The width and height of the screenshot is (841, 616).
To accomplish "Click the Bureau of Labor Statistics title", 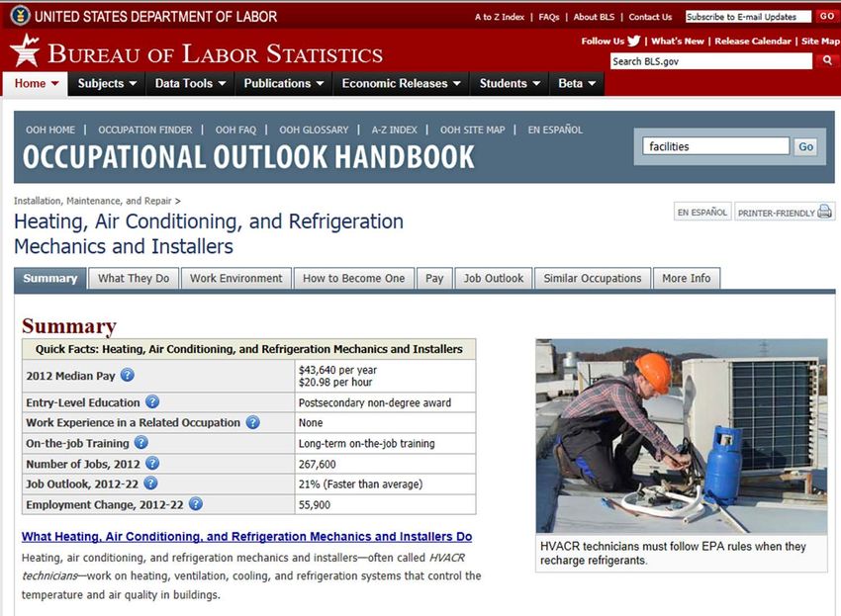I will [215, 53].
